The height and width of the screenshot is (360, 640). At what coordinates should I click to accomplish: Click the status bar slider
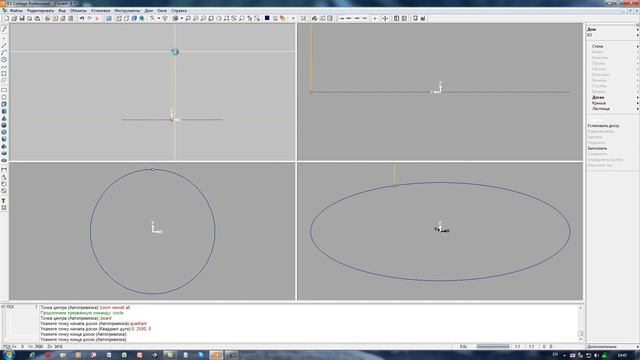[x=493, y=347]
